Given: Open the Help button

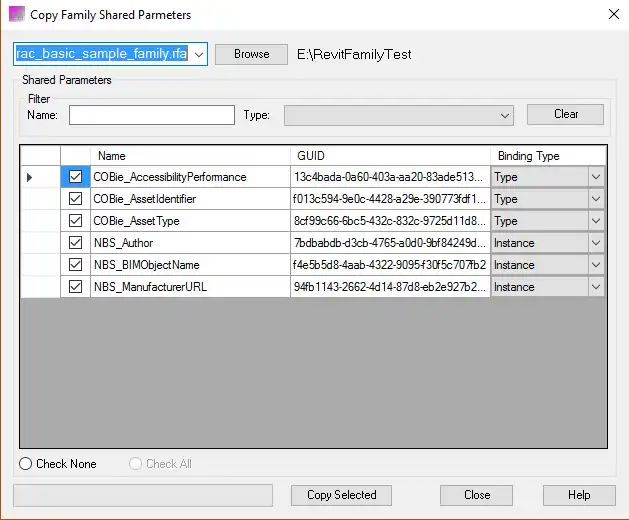Looking at the screenshot, I should coord(579,495).
